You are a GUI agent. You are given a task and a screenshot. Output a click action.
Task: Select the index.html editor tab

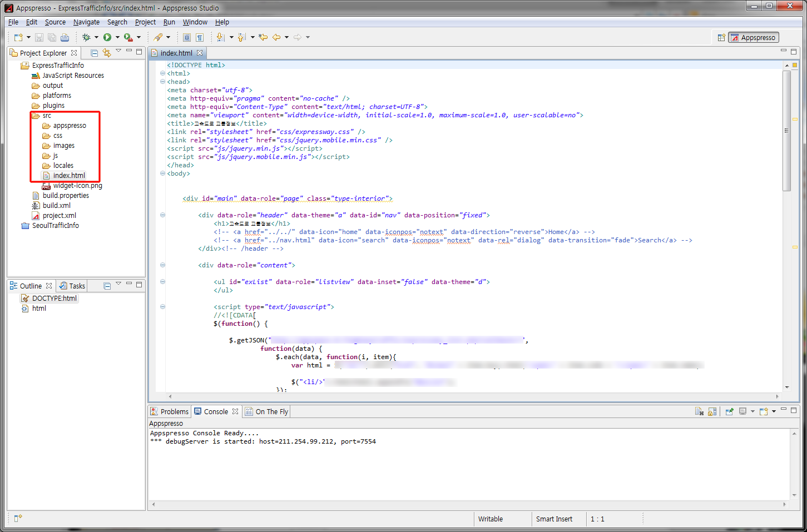coord(176,53)
